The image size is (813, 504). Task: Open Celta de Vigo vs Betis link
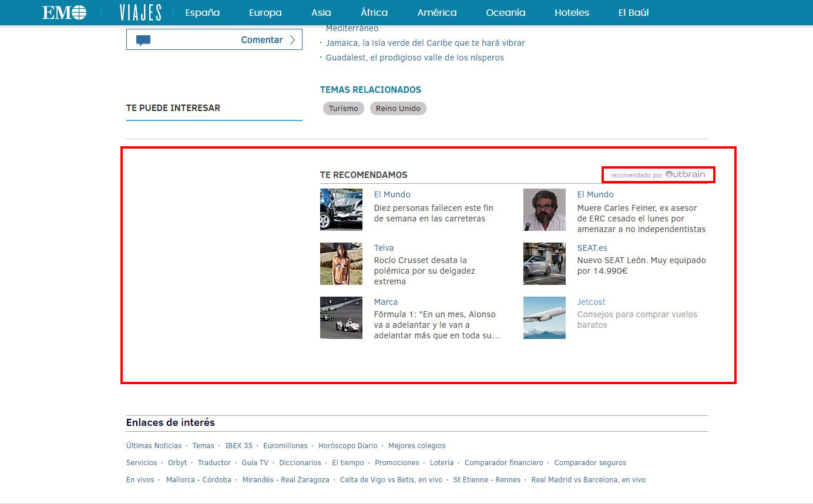(x=391, y=480)
